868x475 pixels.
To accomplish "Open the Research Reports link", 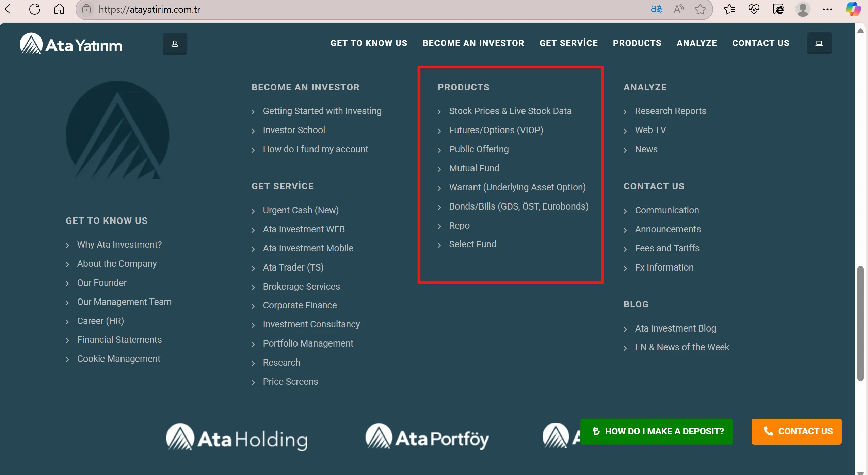I will 670,111.
